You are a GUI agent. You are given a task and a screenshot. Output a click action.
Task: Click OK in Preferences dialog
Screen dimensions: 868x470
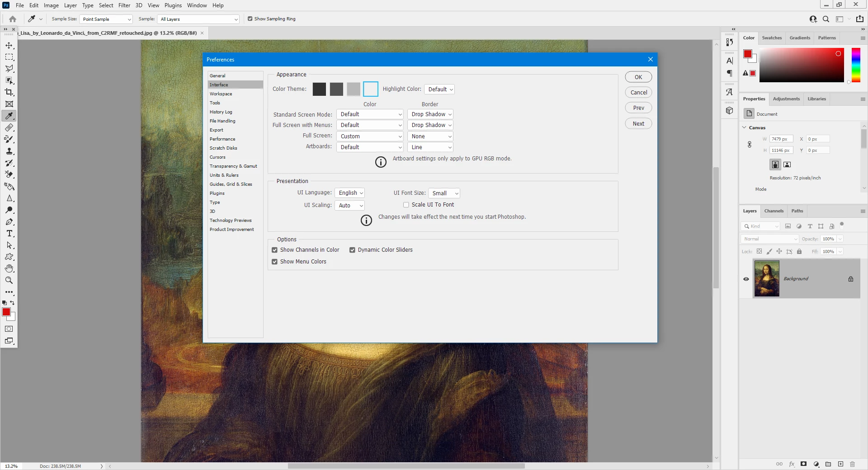coord(638,77)
